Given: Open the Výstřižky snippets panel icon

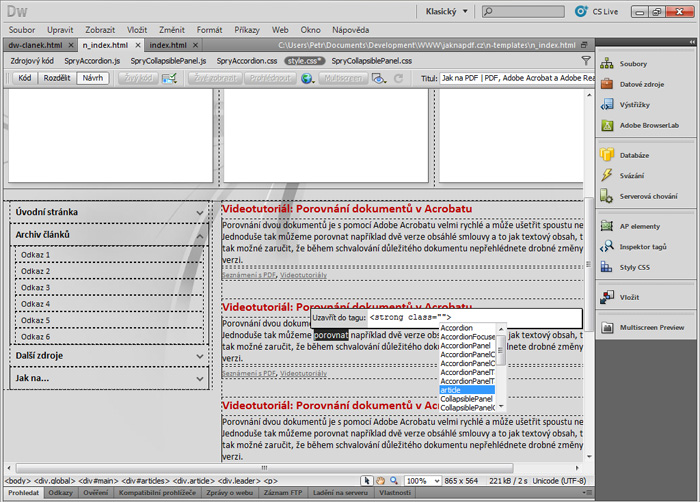Looking at the screenshot, I should click(x=607, y=105).
